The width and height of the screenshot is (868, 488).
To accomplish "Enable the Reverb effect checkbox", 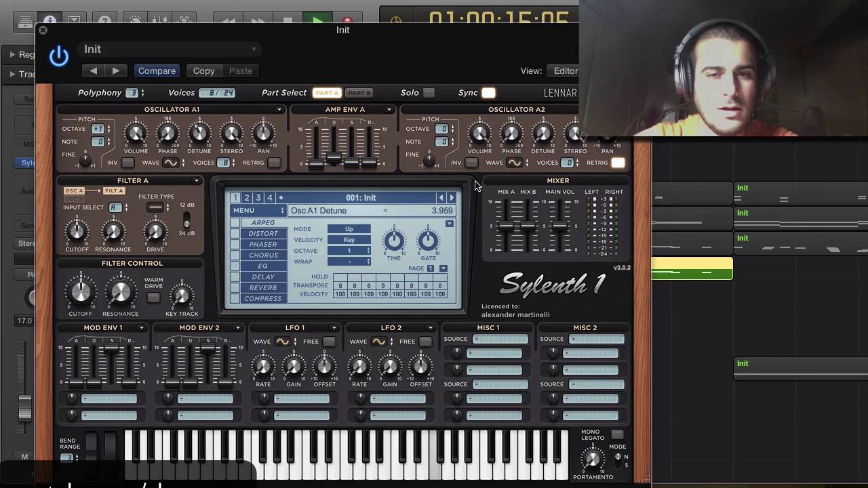I will 235,288.
